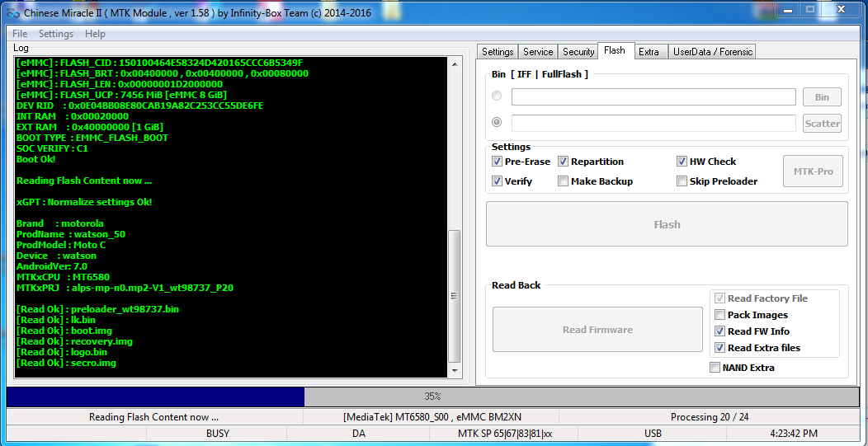Click '[MediaTek] MT6580_S00 , eMMC BM2XN' status cell

pos(432,417)
